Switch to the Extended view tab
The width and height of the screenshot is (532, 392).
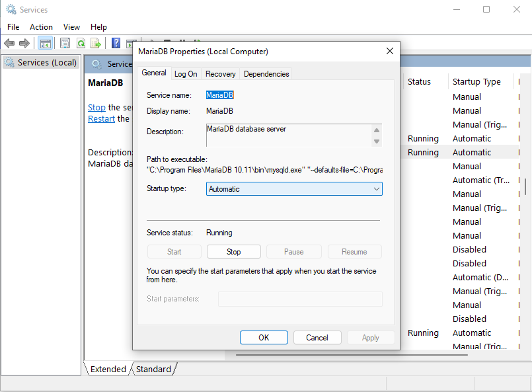pos(108,369)
